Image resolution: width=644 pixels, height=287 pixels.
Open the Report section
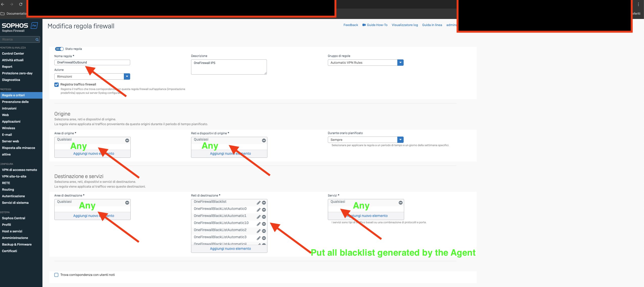click(x=7, y=67)
